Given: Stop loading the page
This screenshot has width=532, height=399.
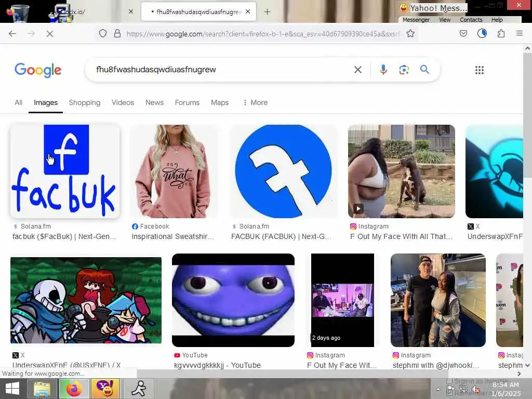Looking at the screenshot, I should pyautogui.click(x=50, y=34).
